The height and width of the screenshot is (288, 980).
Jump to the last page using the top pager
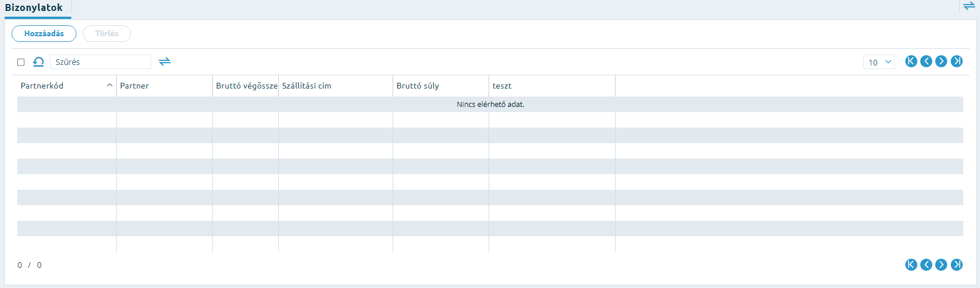(x=956, y=62)
